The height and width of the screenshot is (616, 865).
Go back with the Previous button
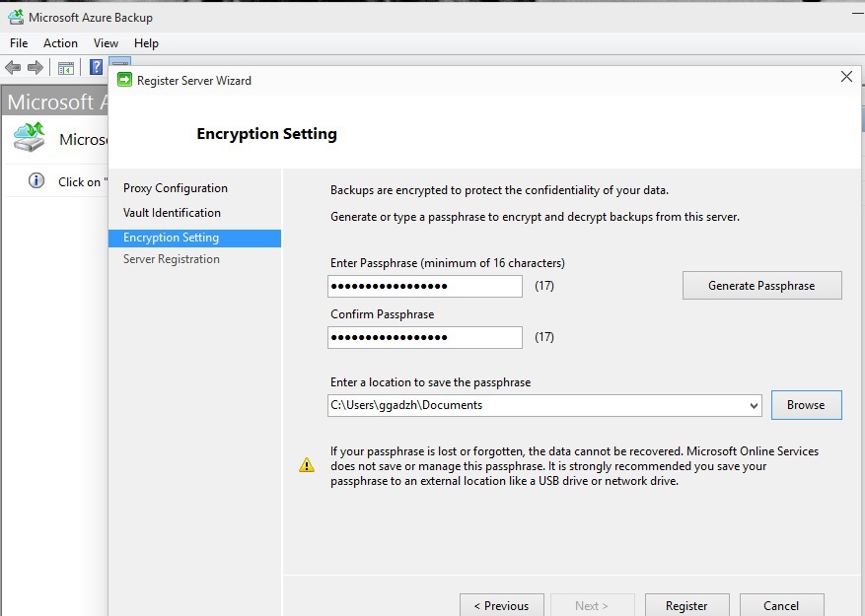[x=501, y=605]
